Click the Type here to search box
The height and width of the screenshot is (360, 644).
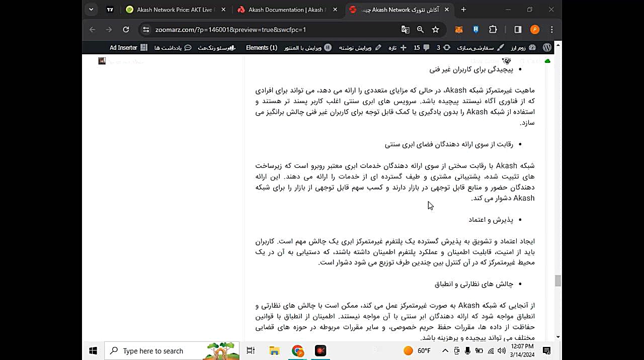click(x=172, y=351)
